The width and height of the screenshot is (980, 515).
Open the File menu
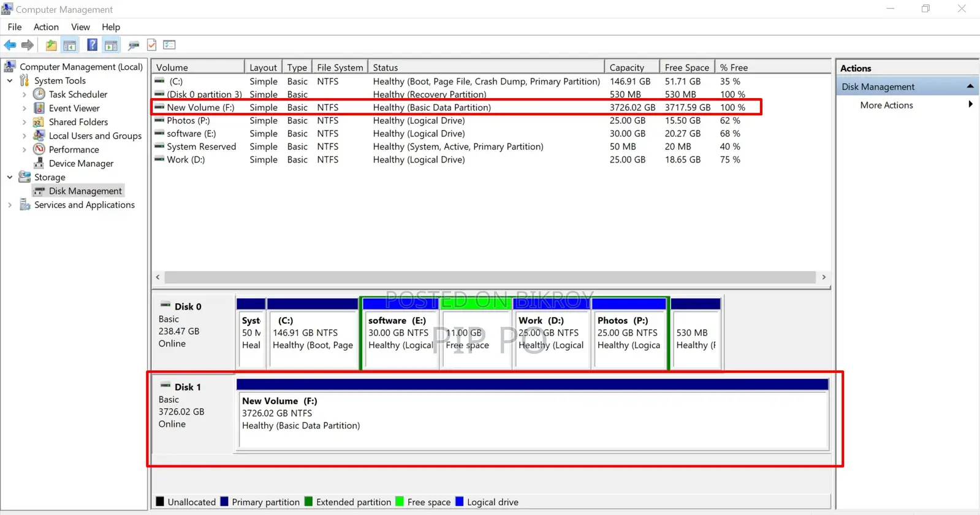15,27
